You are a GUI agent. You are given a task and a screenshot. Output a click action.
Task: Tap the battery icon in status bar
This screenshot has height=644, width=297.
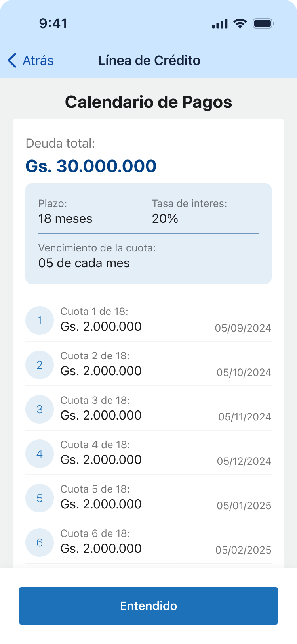[x=263, y=24]
